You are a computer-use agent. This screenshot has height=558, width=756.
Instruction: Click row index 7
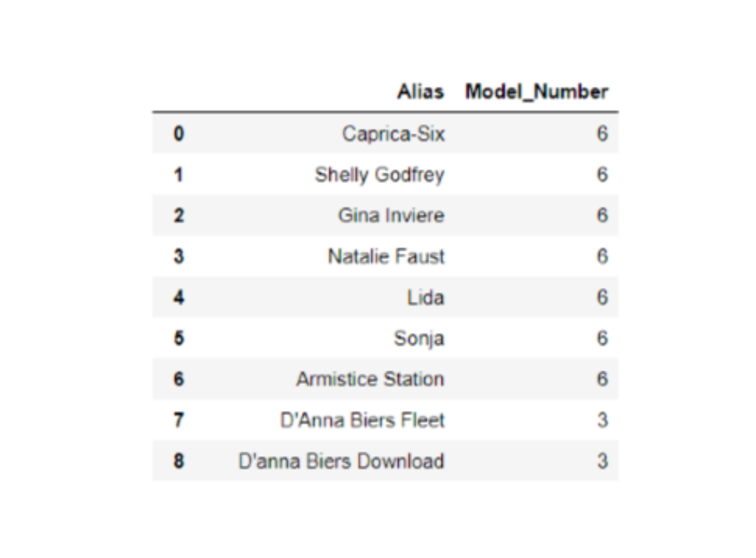(x=178, y=421)
